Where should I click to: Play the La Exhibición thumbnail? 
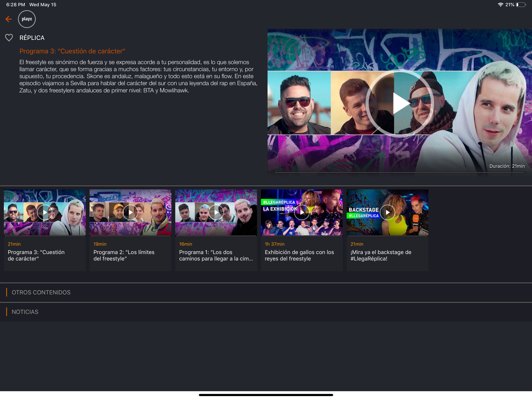(x=302, y=212)
